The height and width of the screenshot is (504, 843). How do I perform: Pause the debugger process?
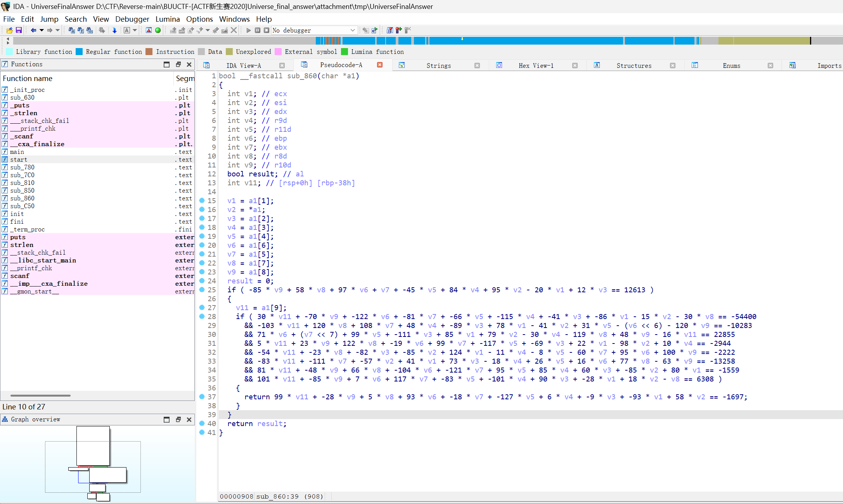point(258,30)
